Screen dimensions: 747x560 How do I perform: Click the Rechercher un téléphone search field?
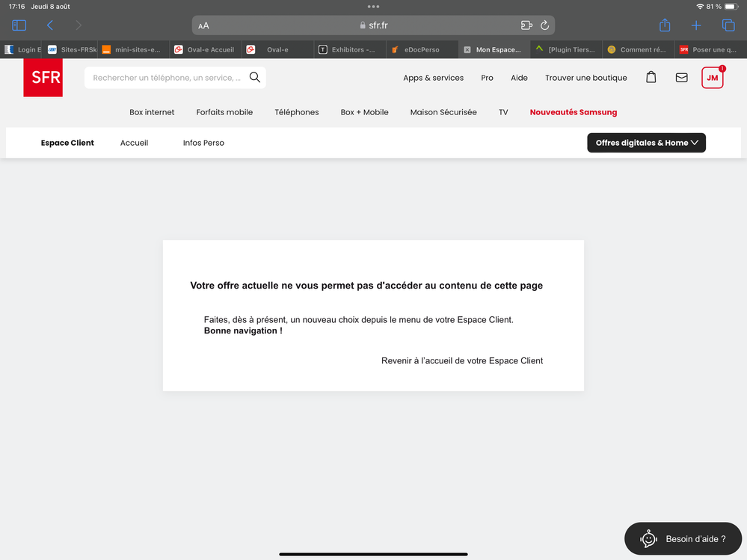(x=167, y=78)
